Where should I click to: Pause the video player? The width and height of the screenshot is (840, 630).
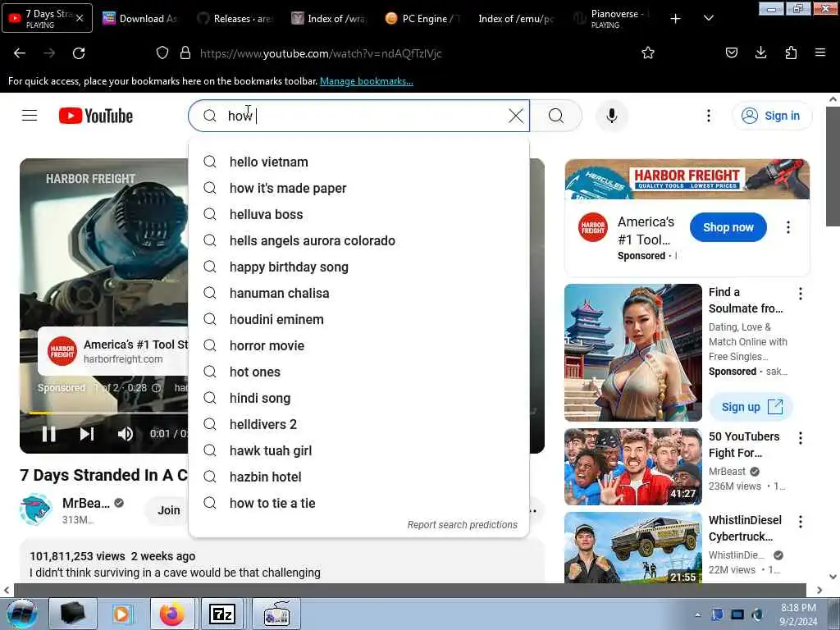(x=48, y=433)
